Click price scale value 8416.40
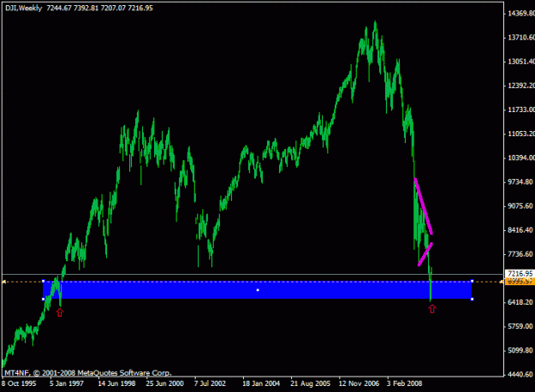Image resolution: width=535 pixels, height=392 pixels. pyautogui.click(x=520, y=230)
